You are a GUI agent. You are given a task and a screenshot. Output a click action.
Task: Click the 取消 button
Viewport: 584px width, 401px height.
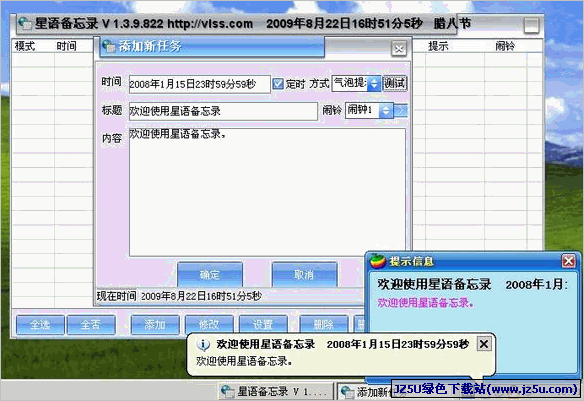coord(304,275)
